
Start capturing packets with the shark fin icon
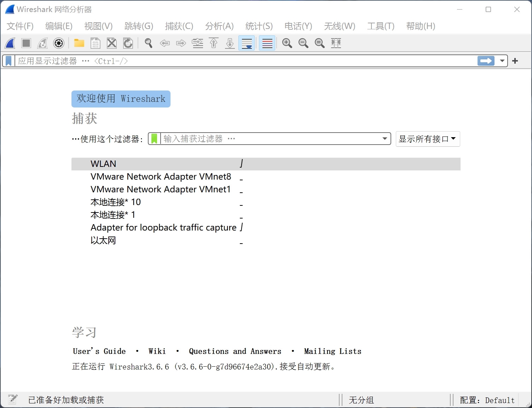click(10, 43)
